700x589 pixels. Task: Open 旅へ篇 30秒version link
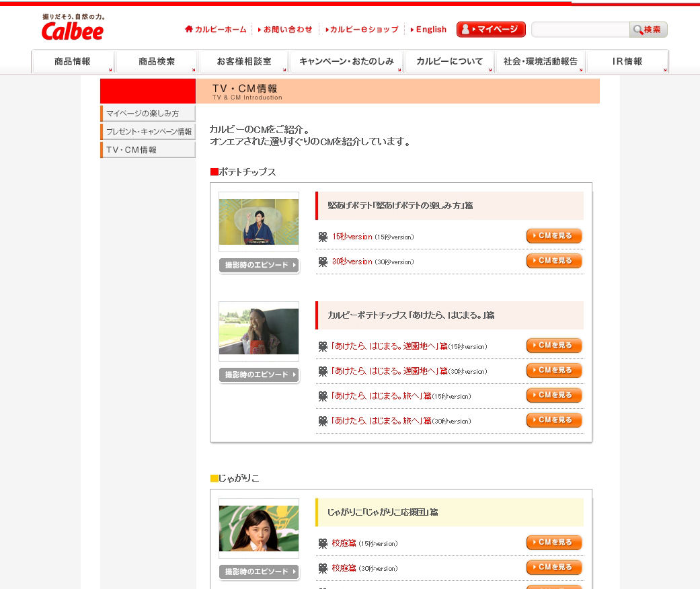tap(381, 421)
